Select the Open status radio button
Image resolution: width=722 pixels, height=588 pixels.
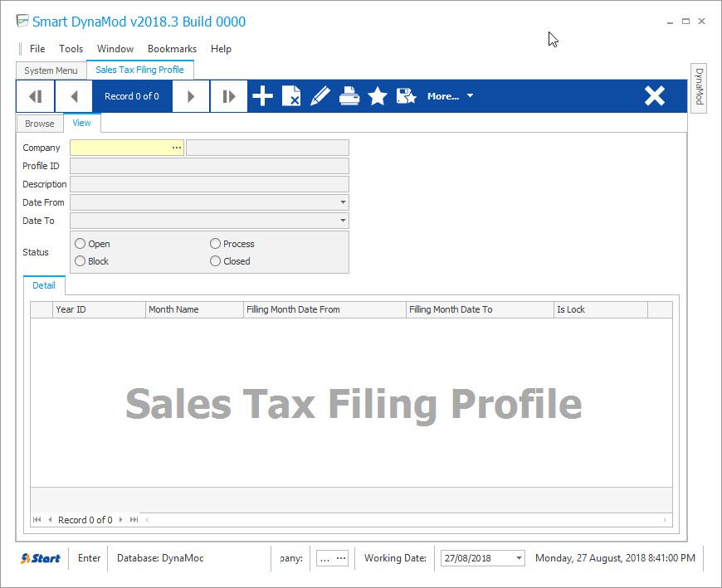coord(80,243)
